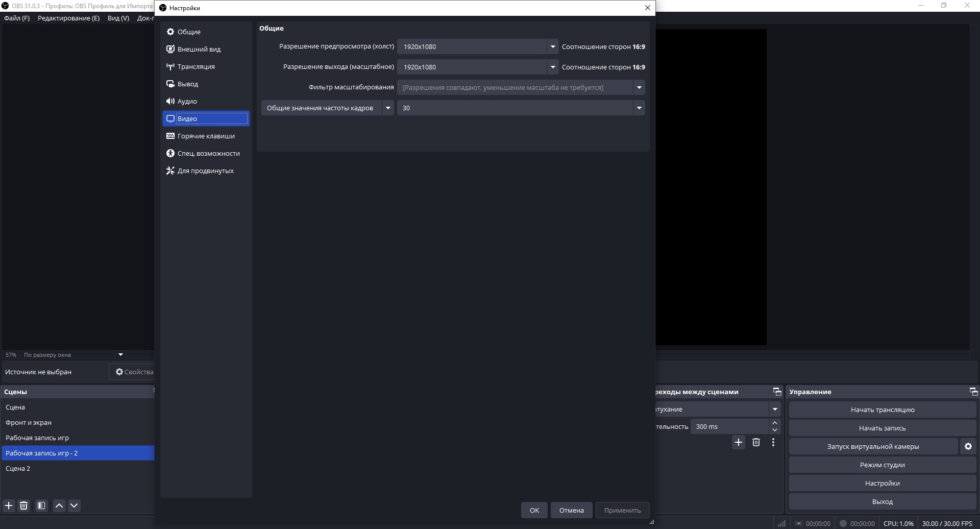Open the Вид menu
Screen dimensions: 980x529
point(118,18)
